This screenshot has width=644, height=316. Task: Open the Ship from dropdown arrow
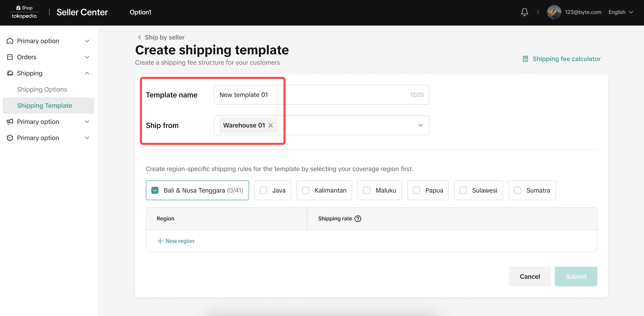coord(420,125)
